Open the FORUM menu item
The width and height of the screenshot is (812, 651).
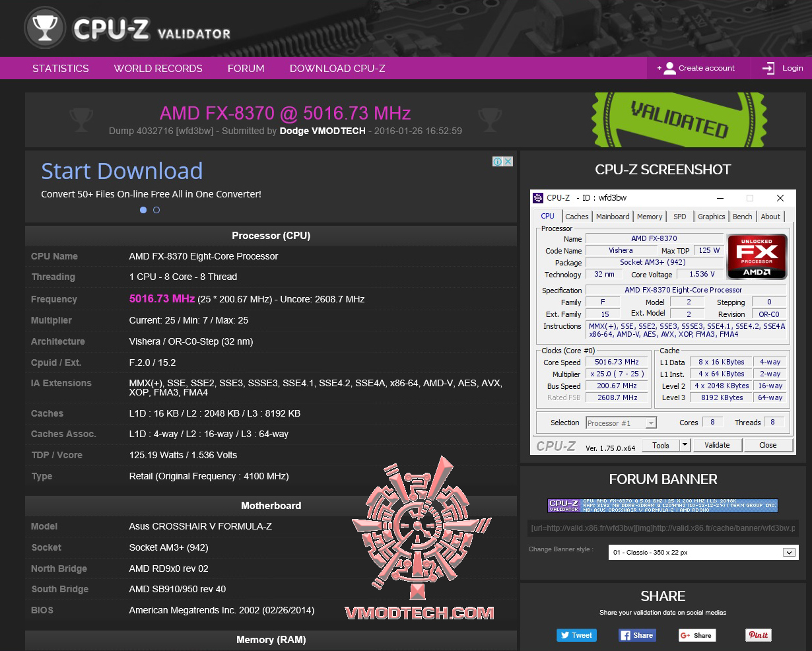click(x=246, y=68)
